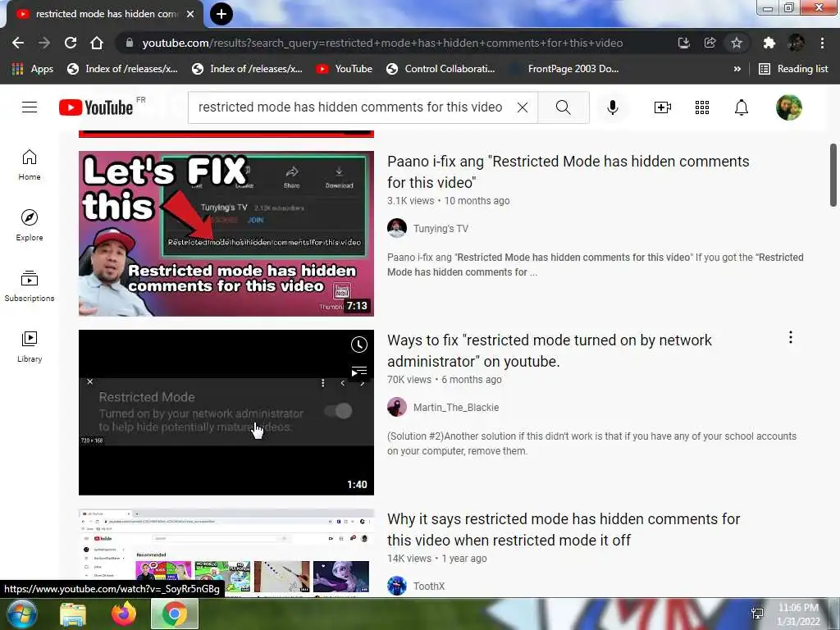Select the 'restricted mode has hidden' tab
Image resolution: width=840 pixels, height=630 pixels.
(105, 15)
